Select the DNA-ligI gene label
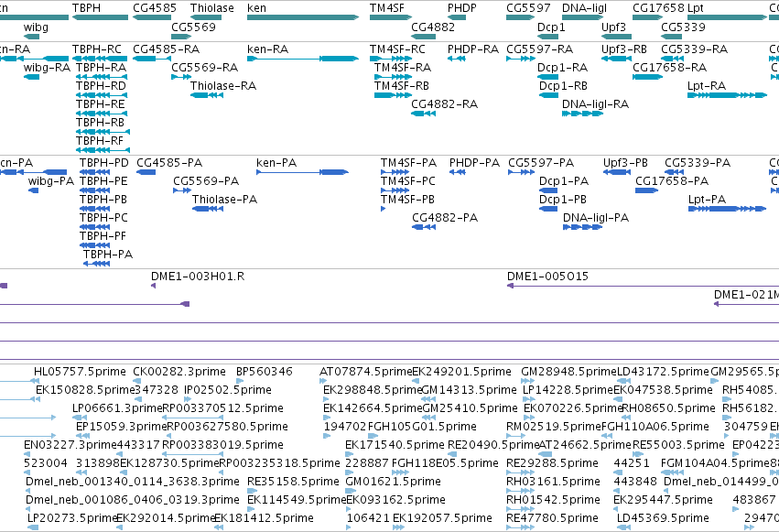The height and width of the screenshot is (532, 779). pyautogui.click(x=584, y=8)
